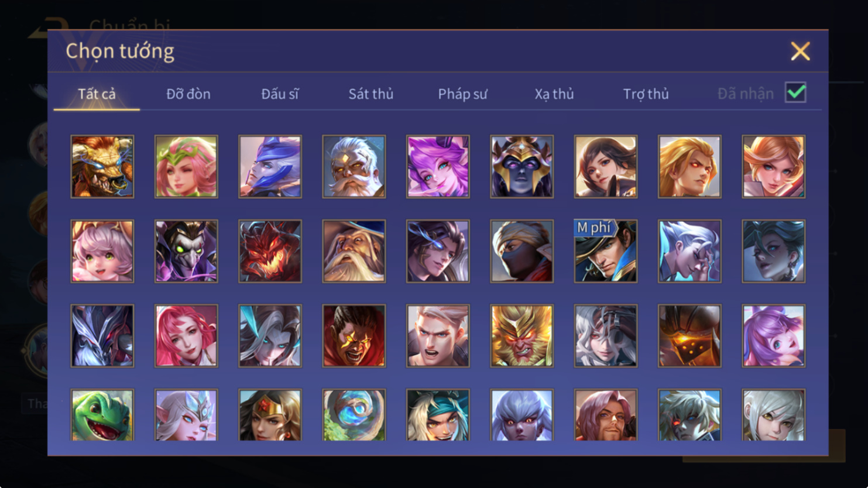This screenshot has width=868, height=488.
Task: Pick the green frog hero portrait
Action: click(x=102, y=415)
